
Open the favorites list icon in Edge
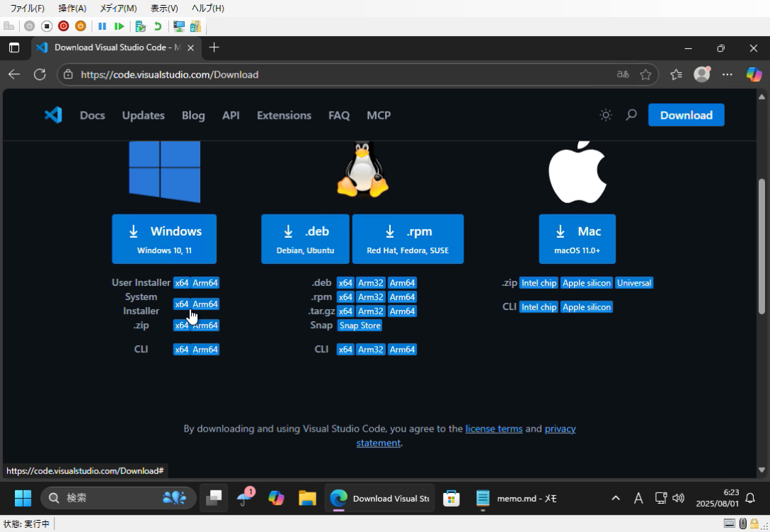pyautogui.click(x=676, y=74)
